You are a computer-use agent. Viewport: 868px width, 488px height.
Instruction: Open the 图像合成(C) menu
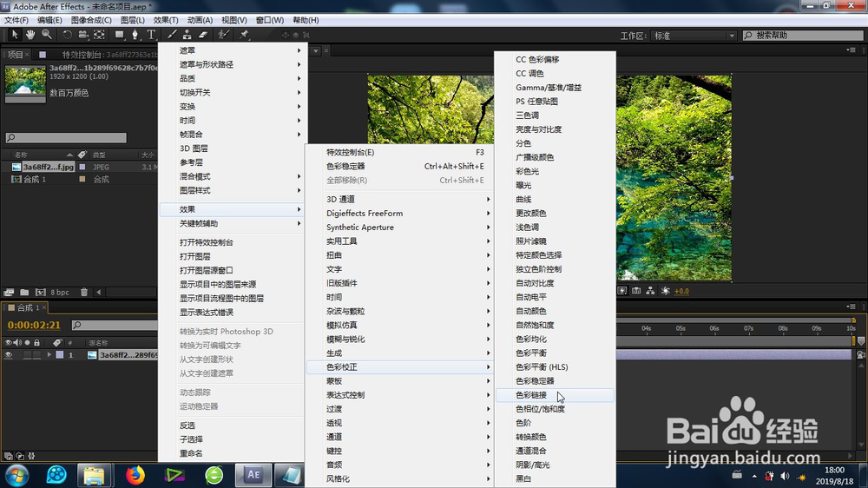pyautogui.click(x=91, y=20)
